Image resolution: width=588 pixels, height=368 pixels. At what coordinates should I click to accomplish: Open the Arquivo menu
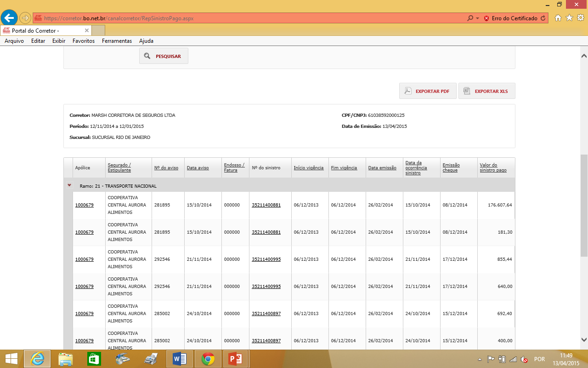14,41
